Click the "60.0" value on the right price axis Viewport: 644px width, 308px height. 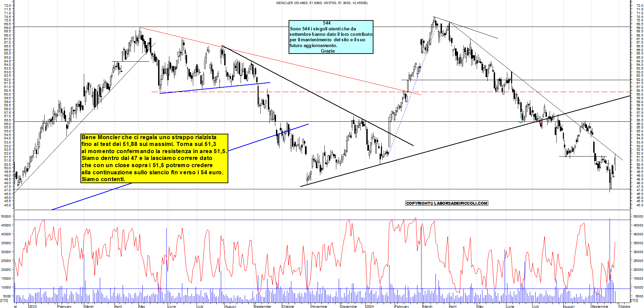(x=639, y=94)
